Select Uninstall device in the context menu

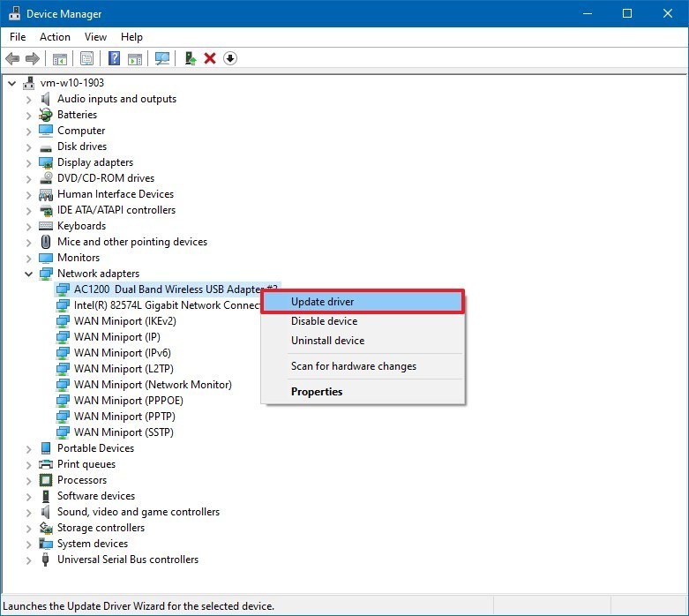[327, 341]
